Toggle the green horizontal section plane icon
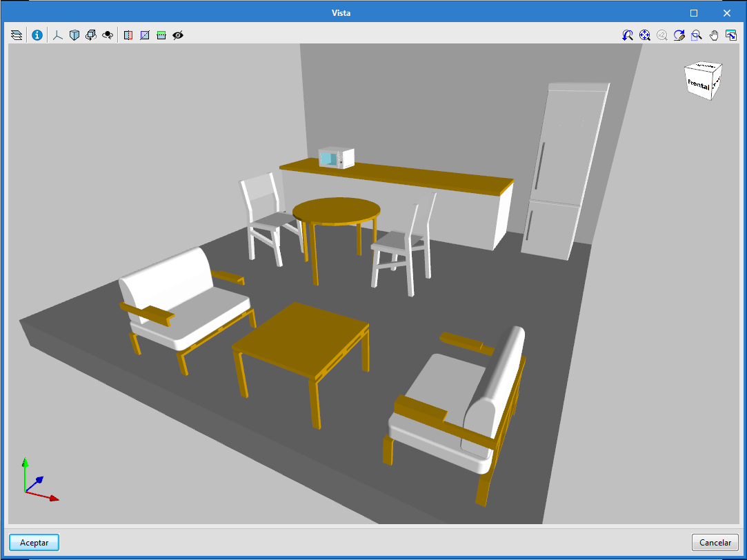 tap(161, 35)
